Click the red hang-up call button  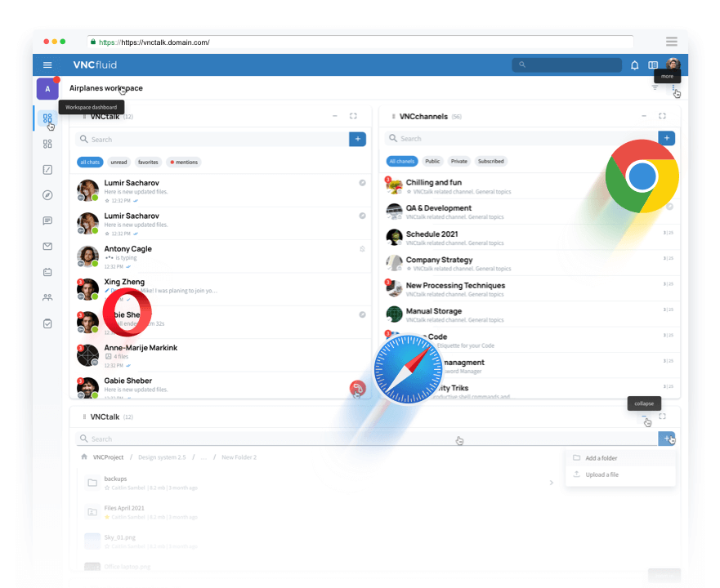click(x=358, y=389)
